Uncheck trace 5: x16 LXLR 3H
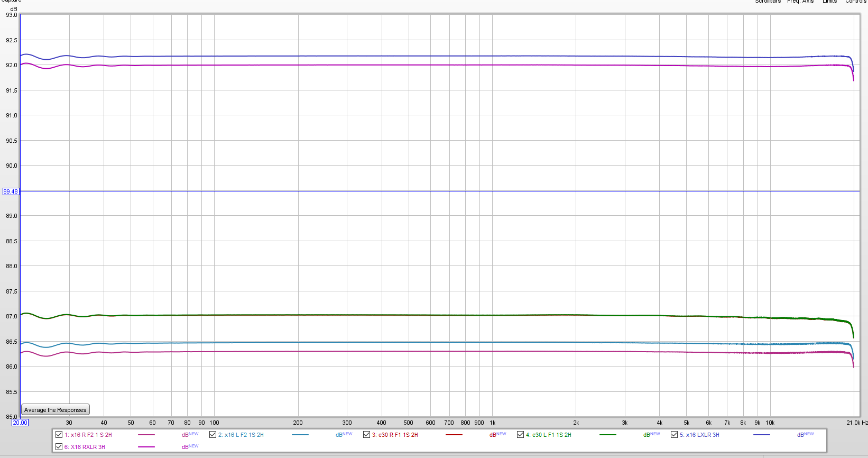This screenshot has height=458, width=868. [x=674, y=435]
